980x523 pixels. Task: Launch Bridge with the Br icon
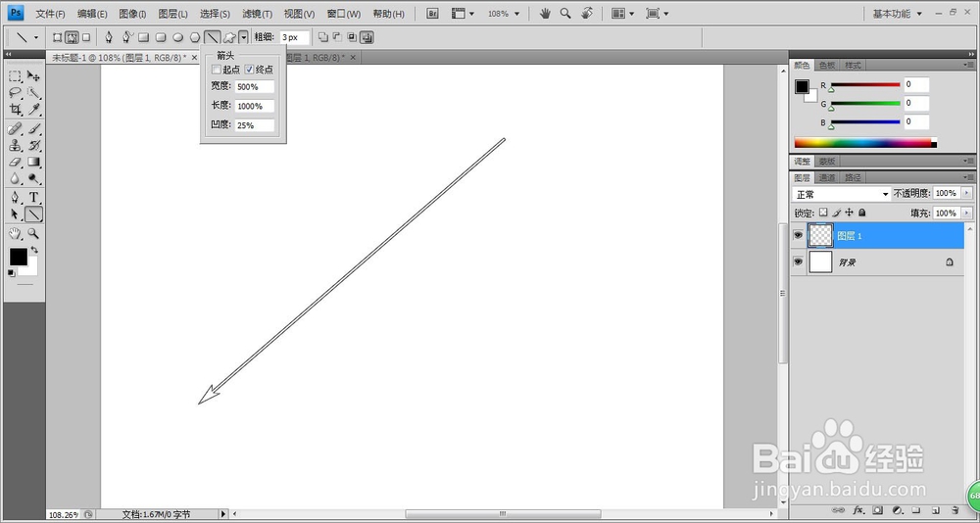(432, 13)
